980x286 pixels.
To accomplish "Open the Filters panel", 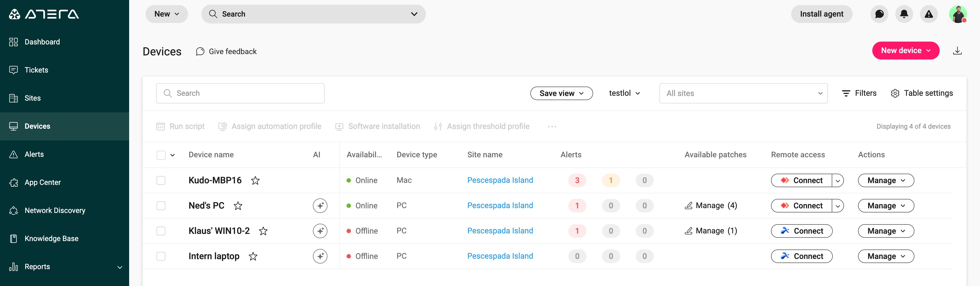I will point(859,93).
